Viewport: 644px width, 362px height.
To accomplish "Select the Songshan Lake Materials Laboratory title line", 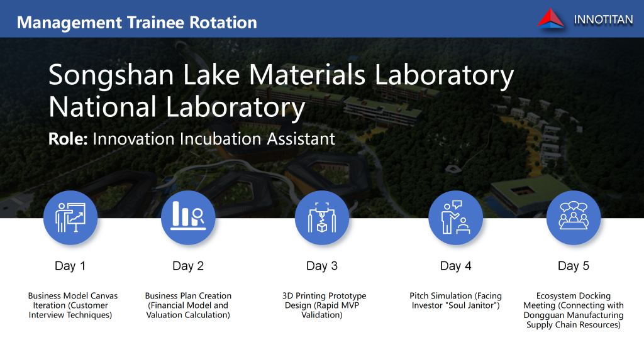I will point(281,75).
